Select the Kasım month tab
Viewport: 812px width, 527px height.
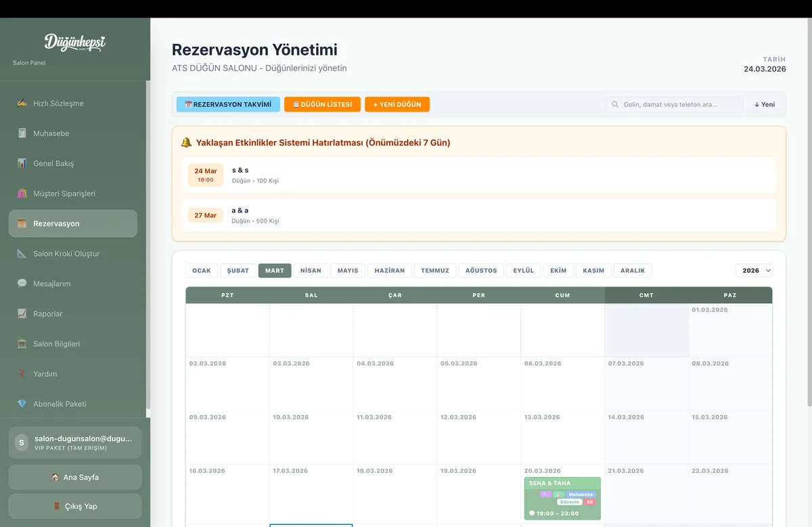point(593,271)
